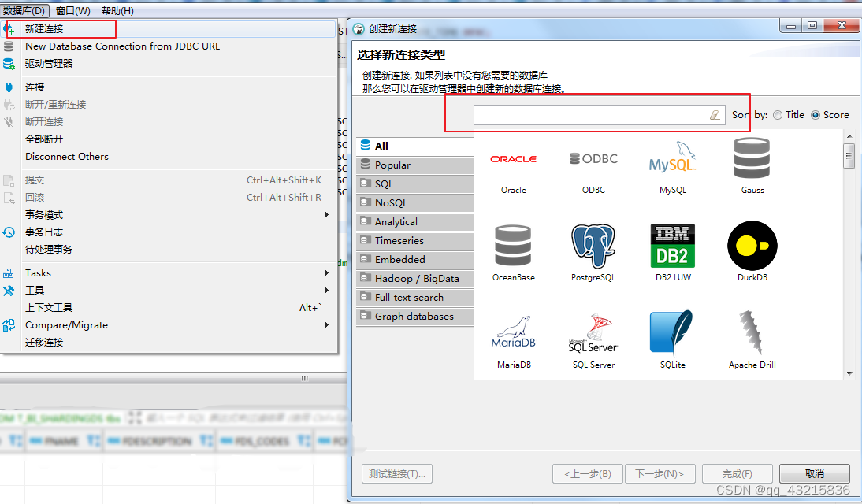Image resolution: width=862 pixels, height=504 pixels.
Task: Select the OceanBase database icon
Action: (x=513, y=246)
